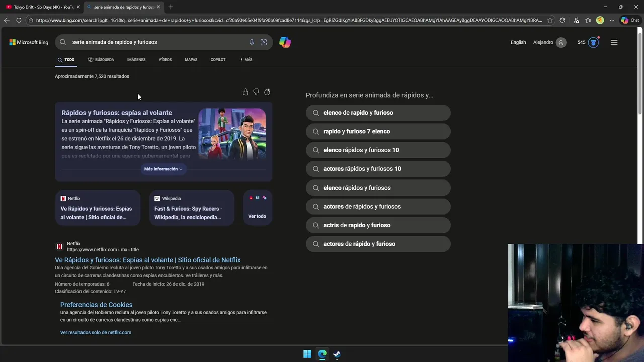Click Ver todo sources card
644x362 pixels.
(x=257, y=208)
